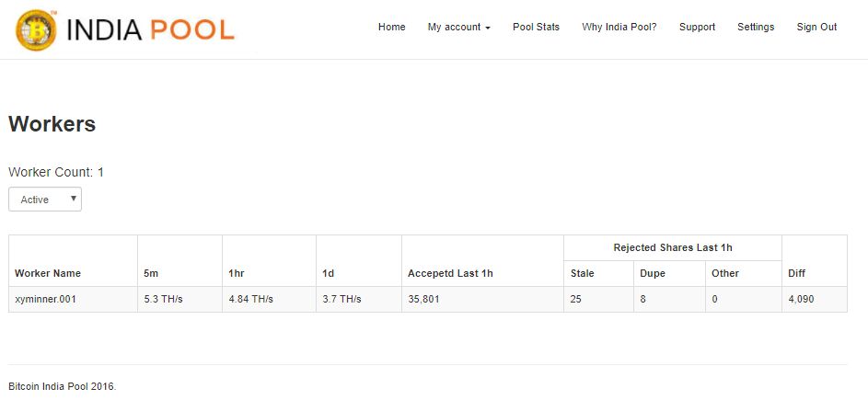Select the xyminner.001 worker row
868x400 pixels.
[427, 299]
